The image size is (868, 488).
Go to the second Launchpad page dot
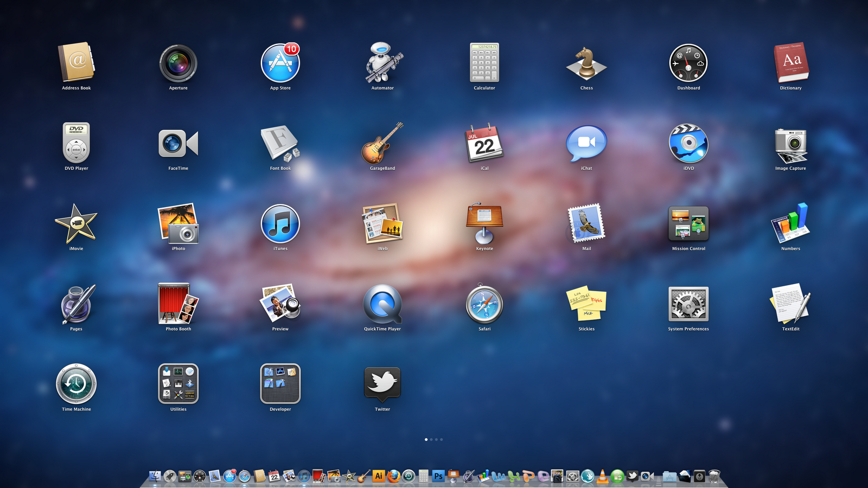coord(431,440)
